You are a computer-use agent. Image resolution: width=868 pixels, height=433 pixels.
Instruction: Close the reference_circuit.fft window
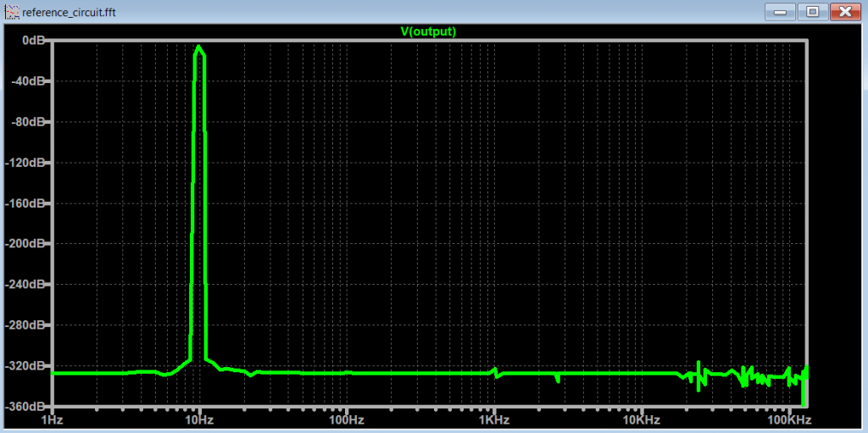pos(845,12)
